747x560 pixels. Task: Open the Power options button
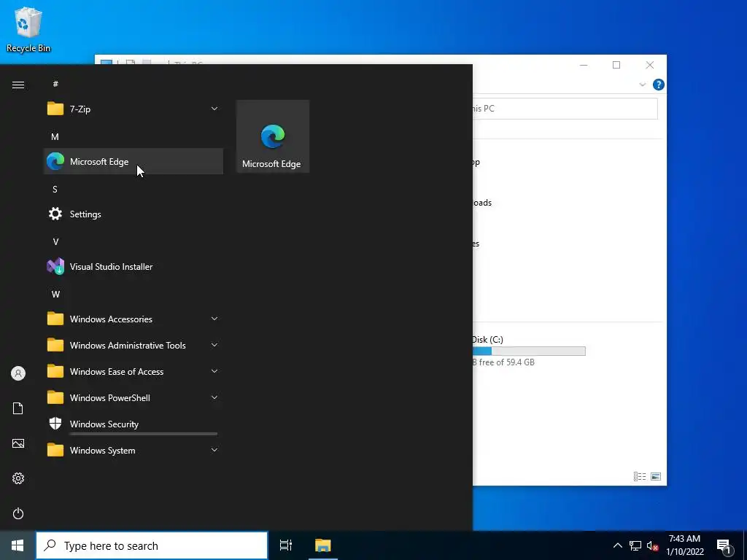click(x=18, y=513)
